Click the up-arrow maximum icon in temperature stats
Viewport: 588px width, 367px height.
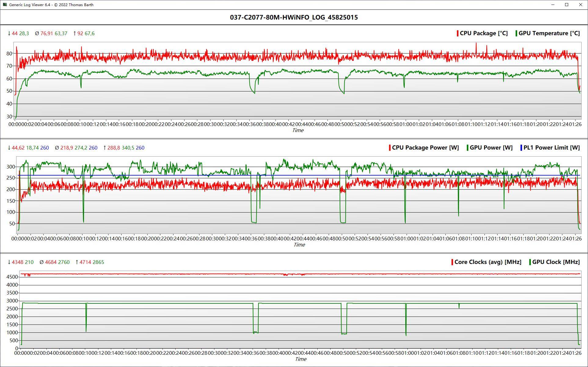click(75, 33)
